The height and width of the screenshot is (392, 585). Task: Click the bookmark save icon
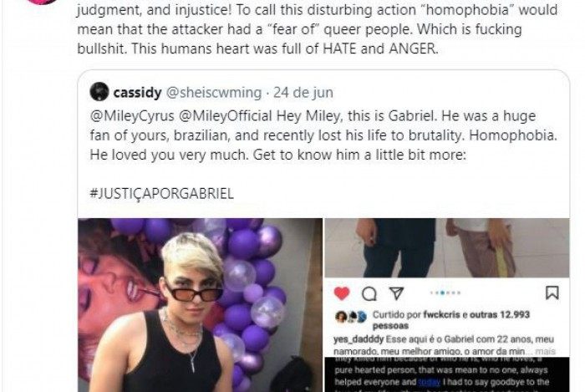click(x=552, y=293)
